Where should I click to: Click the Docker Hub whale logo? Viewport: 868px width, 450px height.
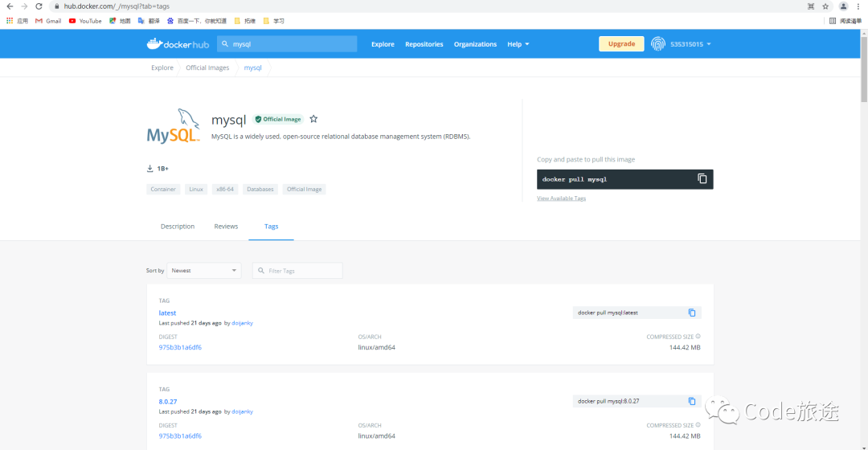[178, 43]
